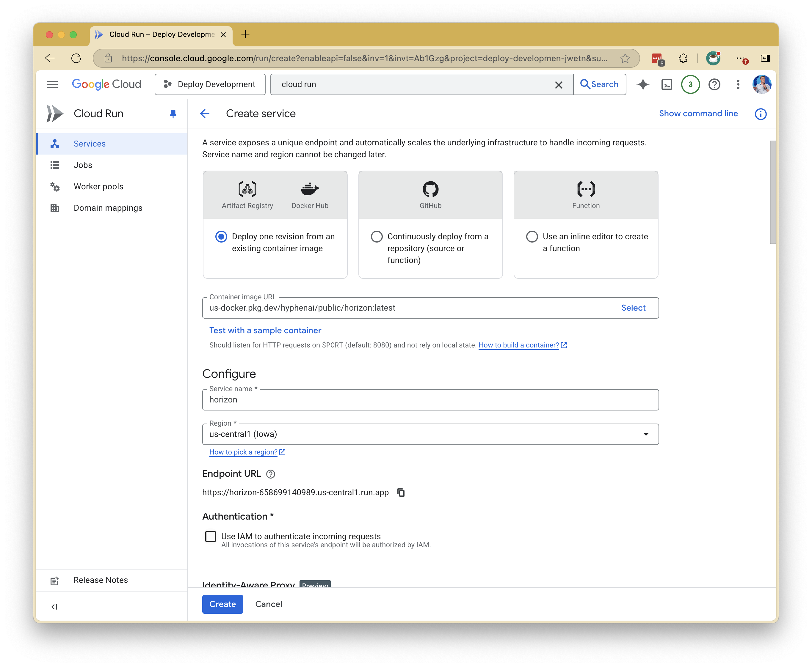Screen dimensions: 812x667
Task: Open a new browser tab
Action: point(245,34)
